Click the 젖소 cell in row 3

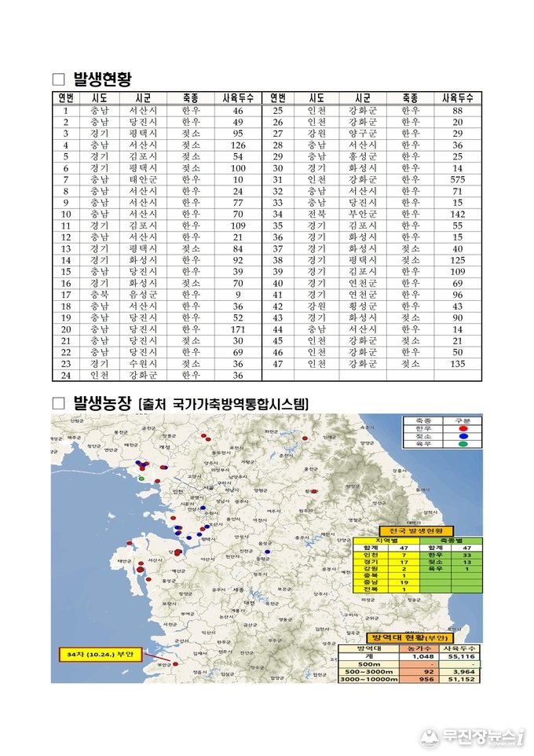click(x=191, y=134)
